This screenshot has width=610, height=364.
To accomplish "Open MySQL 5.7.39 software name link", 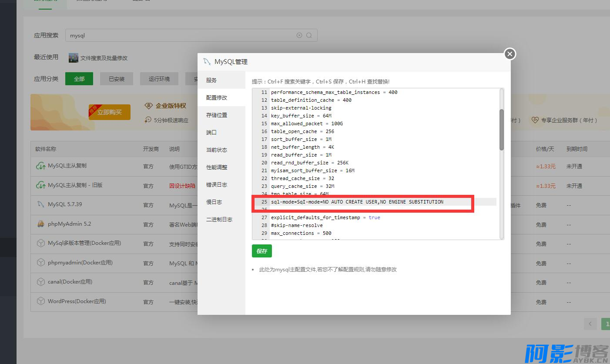I will (x=65, y=204).
